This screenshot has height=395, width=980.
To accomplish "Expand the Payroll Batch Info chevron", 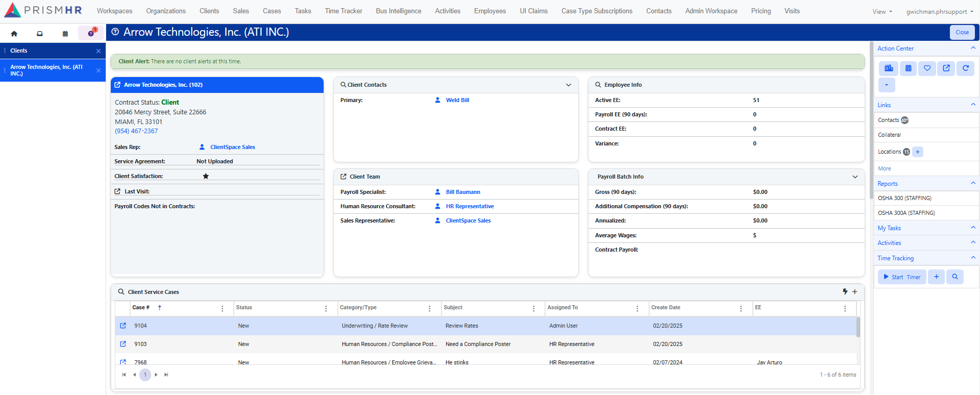I will point(855,177).
